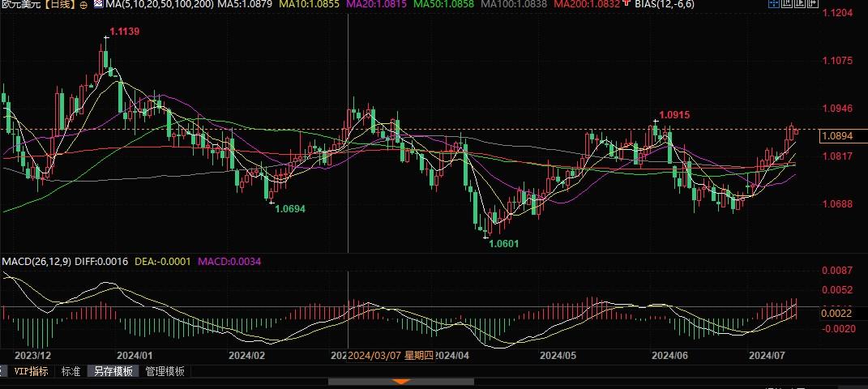Click the DIFF:0.0016 value
The width and height of the screenshot is (868, 389).
point(101,261)
